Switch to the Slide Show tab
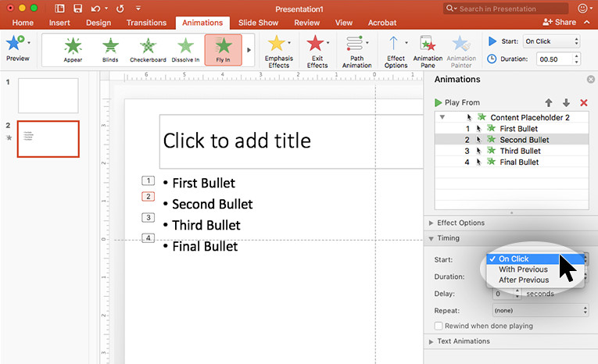The image size is (598, 364). pos(258,23)
